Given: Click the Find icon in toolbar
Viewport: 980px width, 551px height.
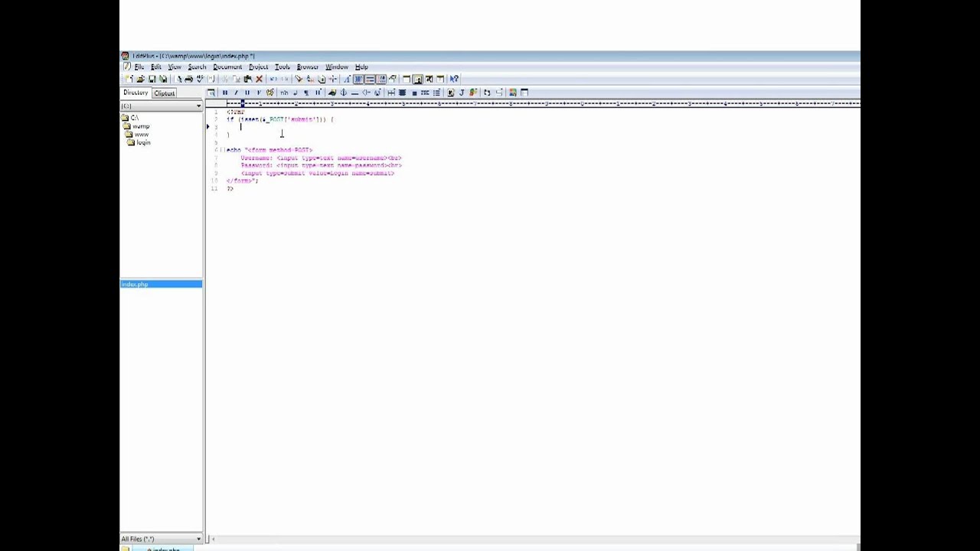Looking at the screenshot, I should click(x=299, y=79).
